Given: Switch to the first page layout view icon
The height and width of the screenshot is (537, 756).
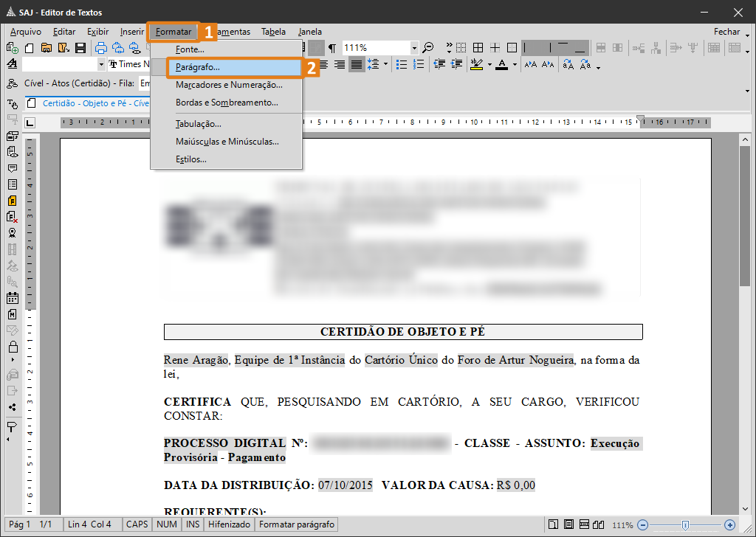Looking at the screenshot, I should tap(554, 524).
